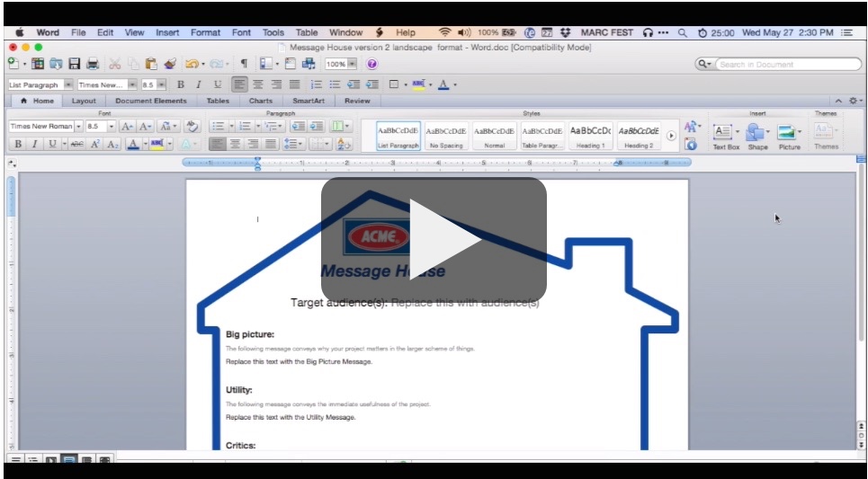Open the Picture insert icon
This screenshot has height=479, width=868.
786,132
